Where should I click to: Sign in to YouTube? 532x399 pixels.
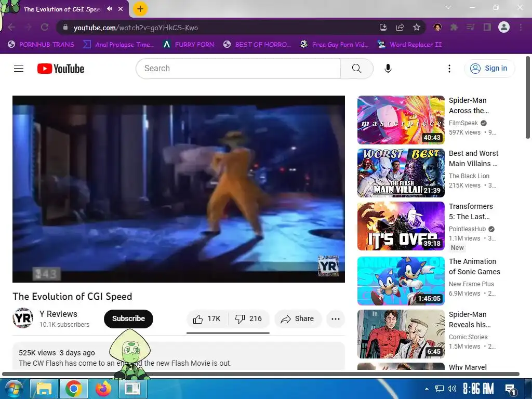489,68
